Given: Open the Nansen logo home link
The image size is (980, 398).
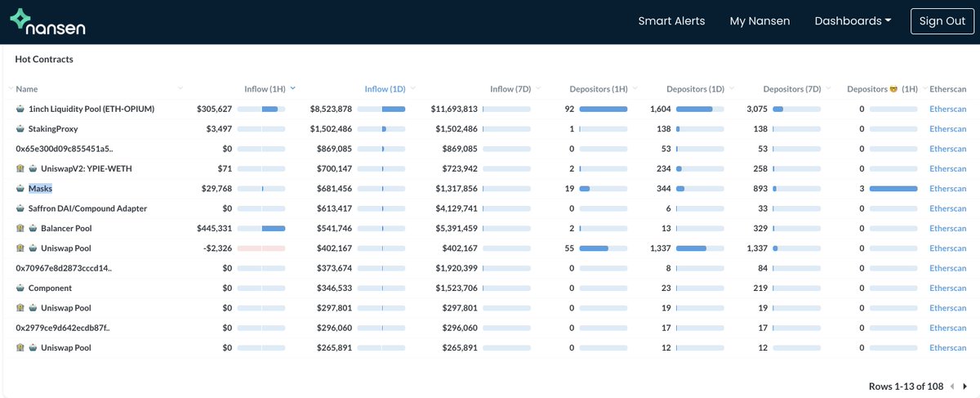Looking at the screenshot, I should (x=47, y=21).
